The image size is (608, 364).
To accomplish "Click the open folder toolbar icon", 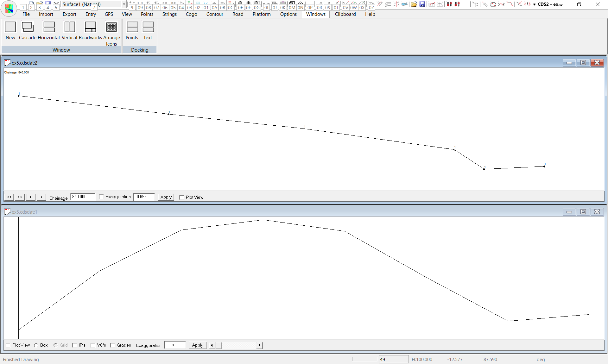I will tap(414, 4).
